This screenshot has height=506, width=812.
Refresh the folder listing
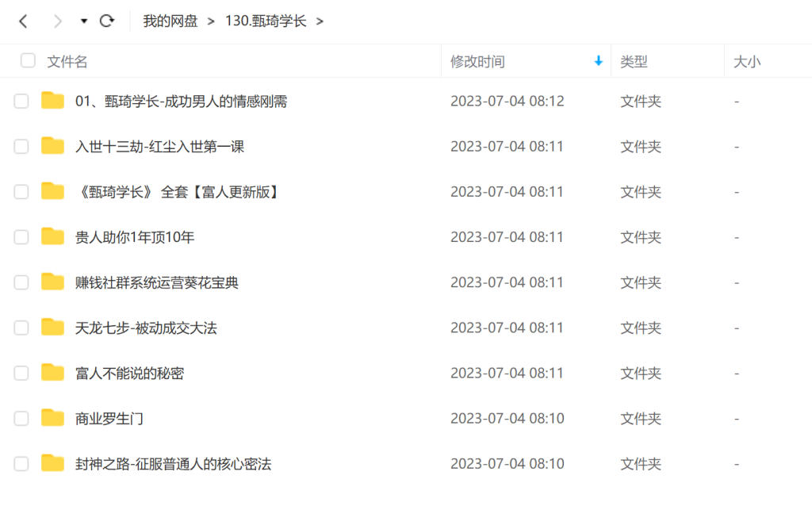pos(107,21)
